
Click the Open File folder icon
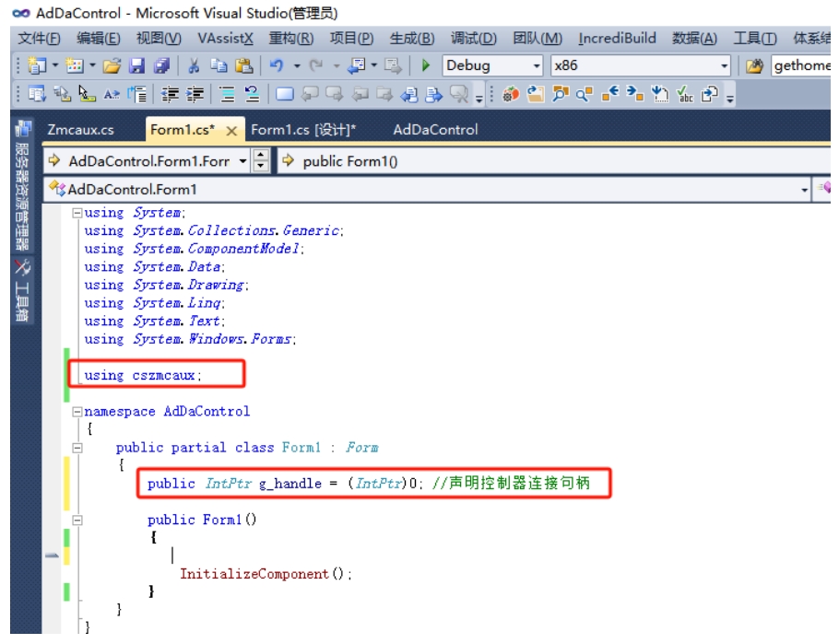(112, 65)
